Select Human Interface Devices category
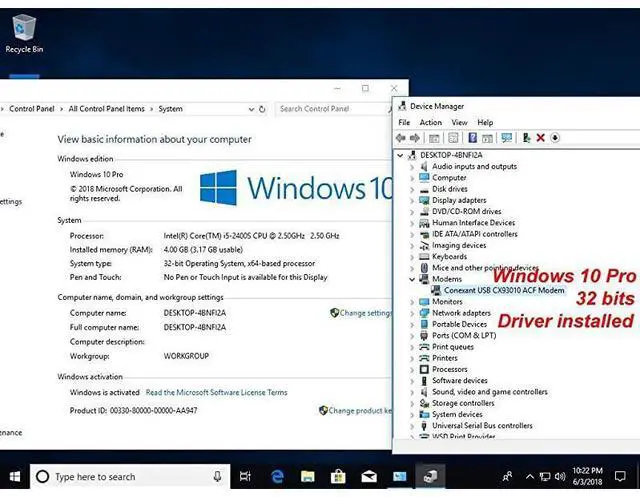 click(473, 223)
